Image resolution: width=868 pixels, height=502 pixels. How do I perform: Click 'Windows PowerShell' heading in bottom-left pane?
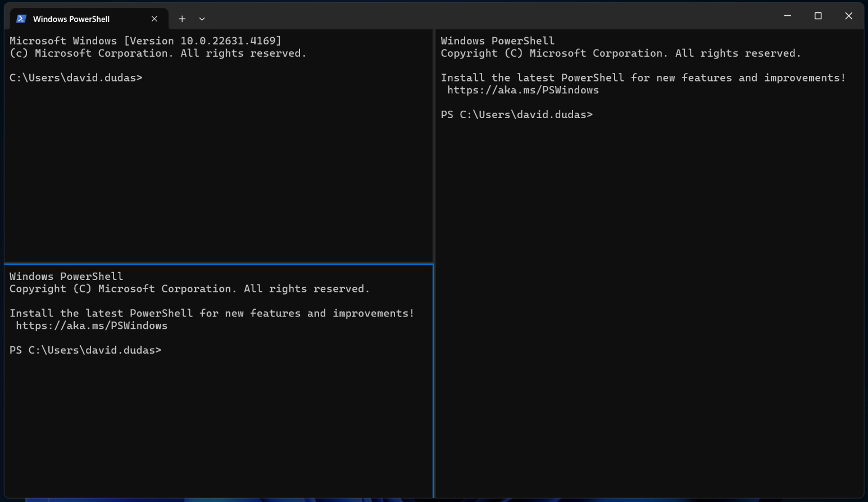point(66,277)
